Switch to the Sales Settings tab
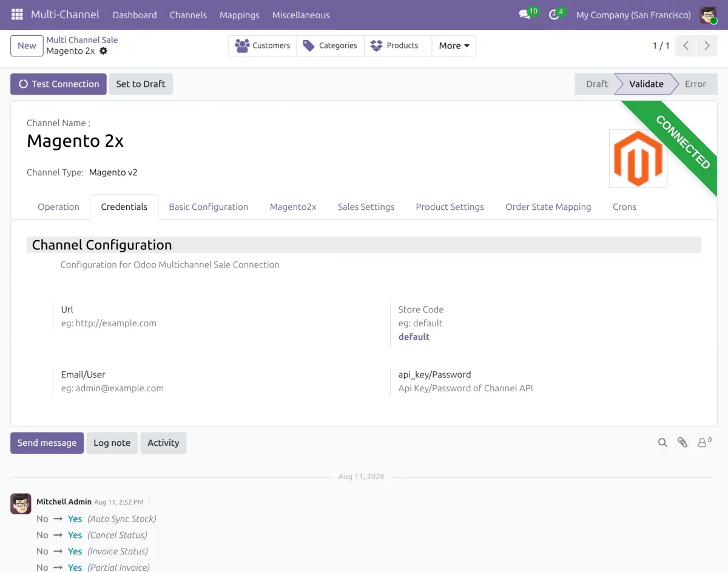The height and width of the screenshot is (572, 728). point(366,207)
